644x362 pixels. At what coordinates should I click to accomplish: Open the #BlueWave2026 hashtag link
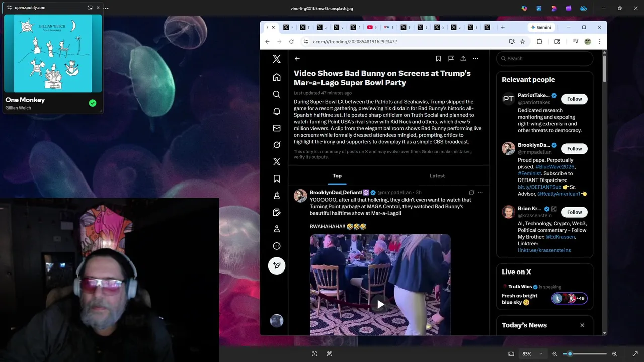(x=555, y=167)
